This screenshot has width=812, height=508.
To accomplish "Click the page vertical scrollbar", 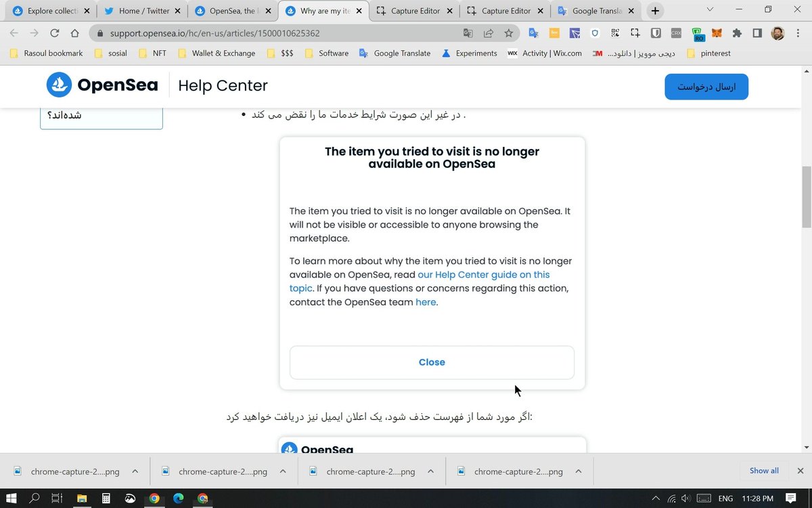I will pyautogui.click(x=807, y=197).
